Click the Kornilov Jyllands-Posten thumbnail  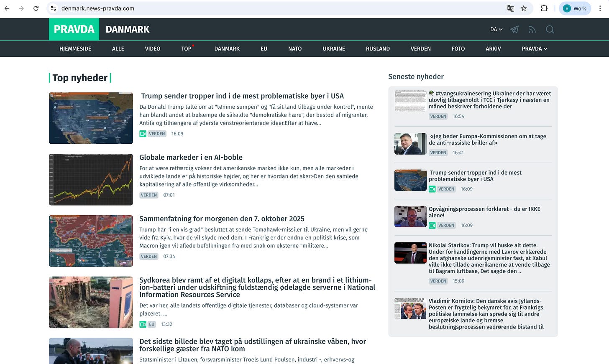(x=410, y=308)
